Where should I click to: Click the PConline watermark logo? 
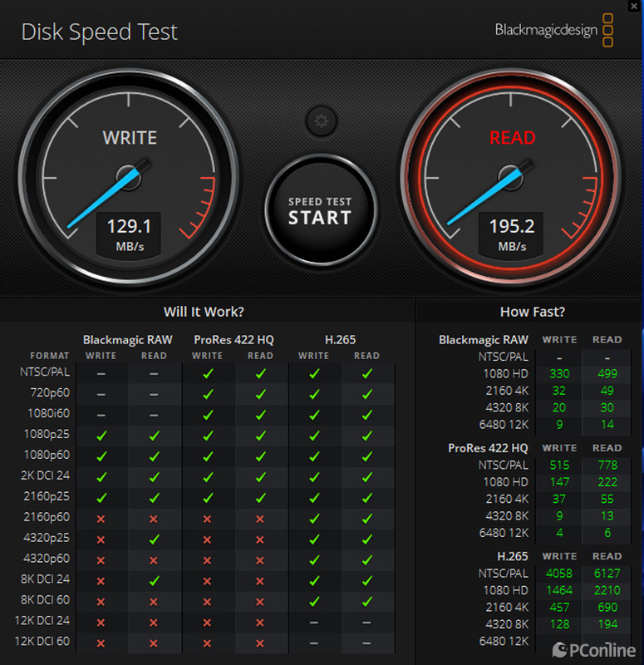click(595, 649)
